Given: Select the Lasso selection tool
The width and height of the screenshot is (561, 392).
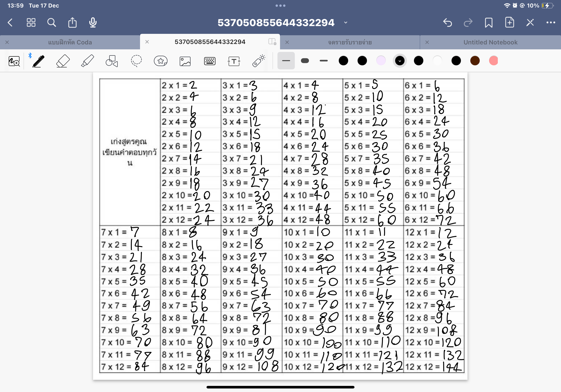Looking at the screenshot, I should point(136,61).
